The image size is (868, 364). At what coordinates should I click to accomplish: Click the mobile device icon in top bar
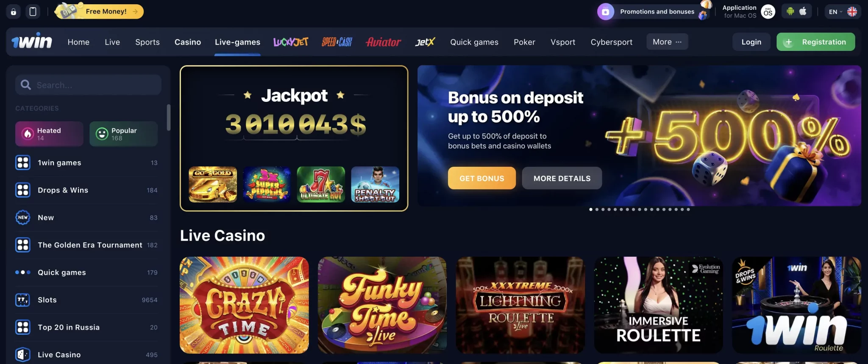coord(33,12)
